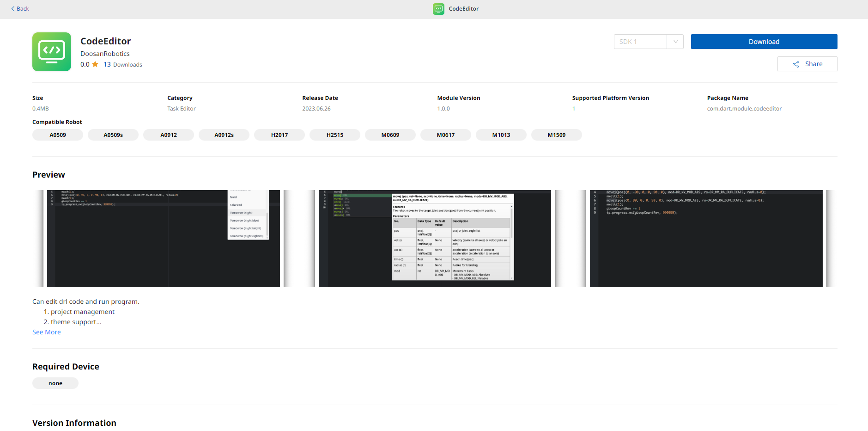The image size is (868, 431).
Task: Click the DoosanRobotics publisher name
Action: [x=105, y=54]
